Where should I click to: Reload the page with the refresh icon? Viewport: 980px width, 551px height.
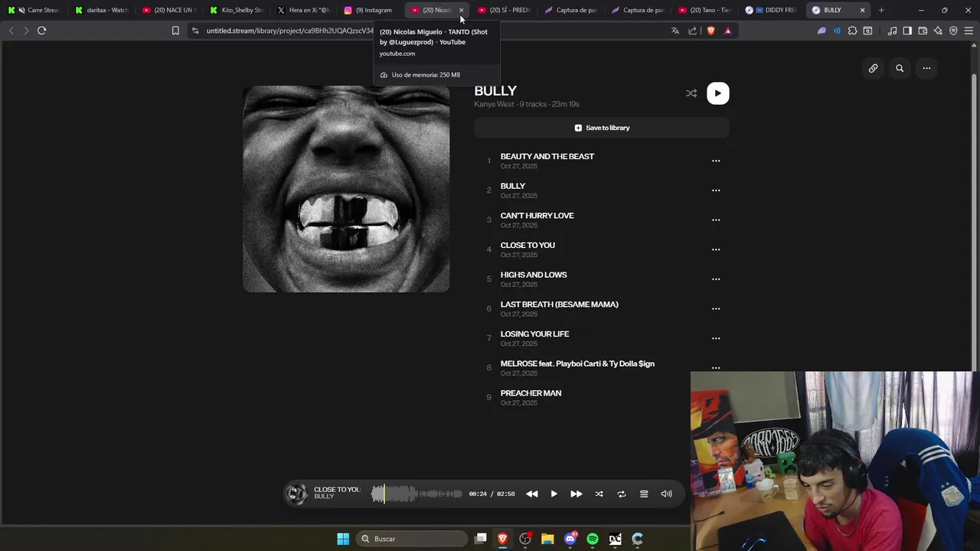pos(41,31)
